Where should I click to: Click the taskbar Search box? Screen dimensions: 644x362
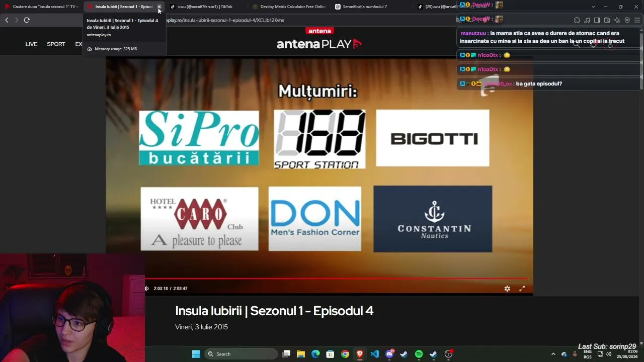pyautogui.click(x=242, y=354)
